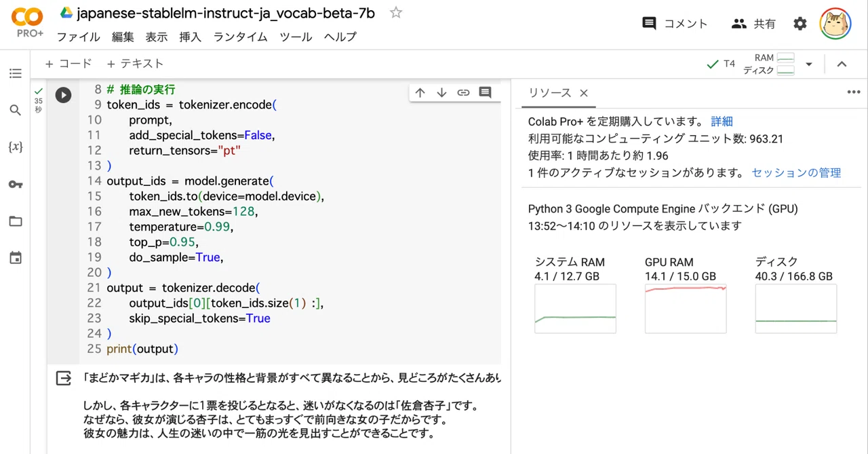Open the ヘルプ menu
868x454 pixels.
340,37
